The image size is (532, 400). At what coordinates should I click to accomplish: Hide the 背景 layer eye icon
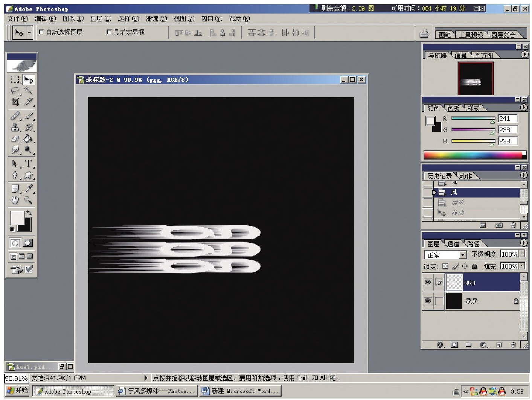428,301
